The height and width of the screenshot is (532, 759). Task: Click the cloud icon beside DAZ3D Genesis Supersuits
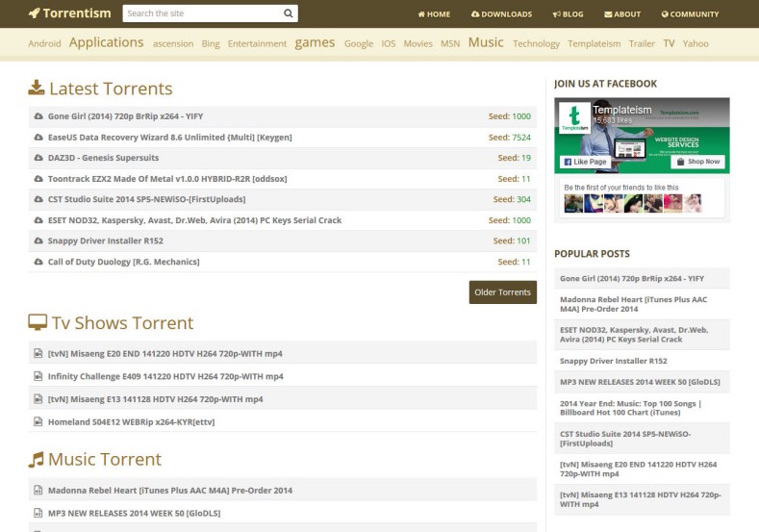(x=38, y=158)
